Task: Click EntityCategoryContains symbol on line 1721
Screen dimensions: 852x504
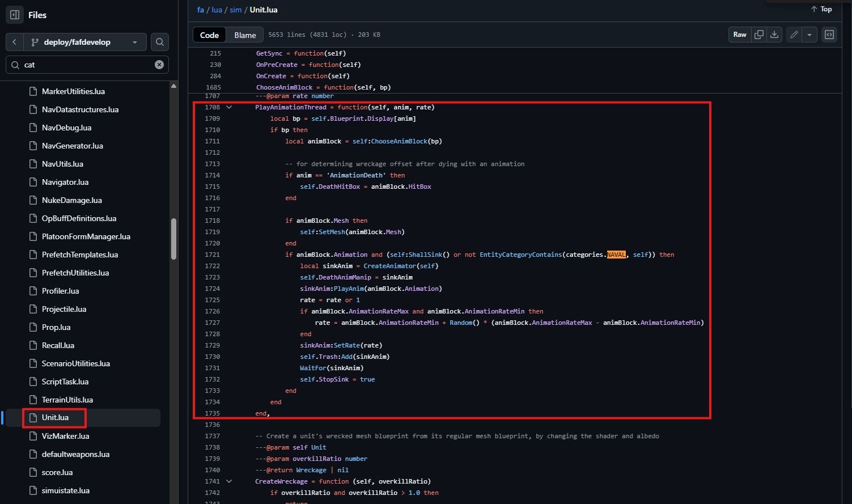Action: click(520, 255)
